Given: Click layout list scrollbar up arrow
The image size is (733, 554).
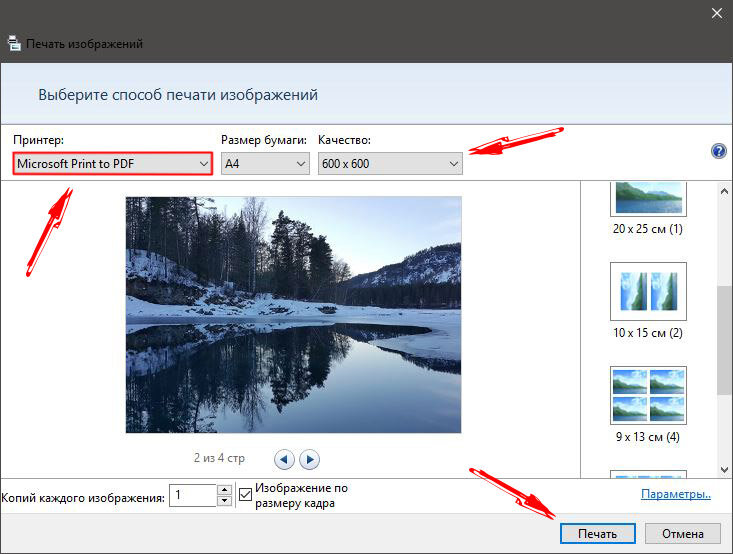Looking at the screenshot, I should pyautogui.click(x=724, y=191).
